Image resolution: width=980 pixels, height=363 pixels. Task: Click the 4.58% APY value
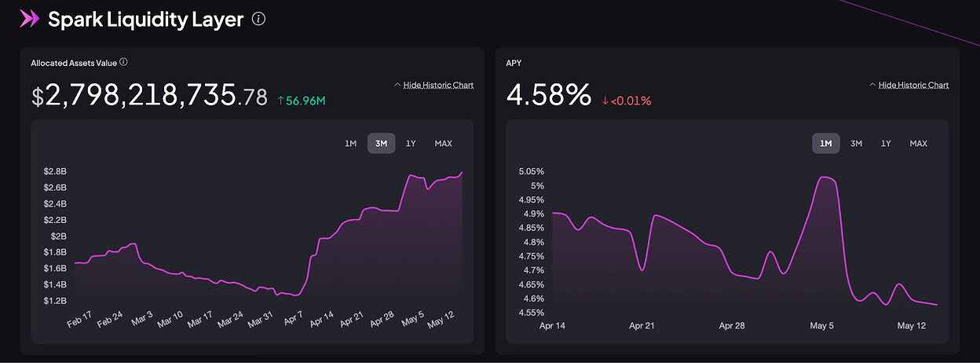click(x=548, y=96)
